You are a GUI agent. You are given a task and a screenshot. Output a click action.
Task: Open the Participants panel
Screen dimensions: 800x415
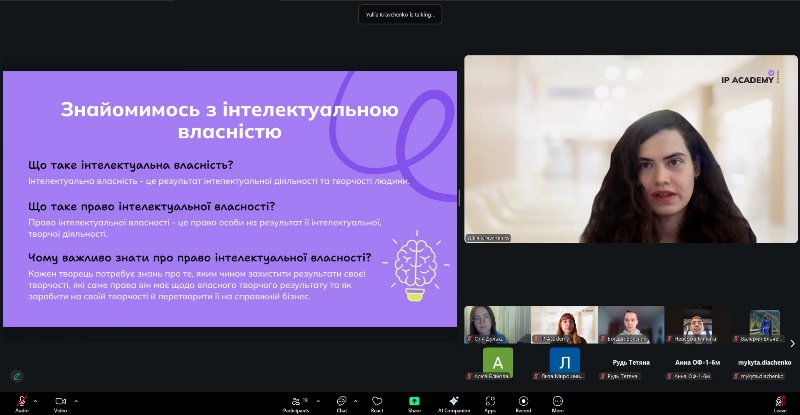tap(295, 402)
